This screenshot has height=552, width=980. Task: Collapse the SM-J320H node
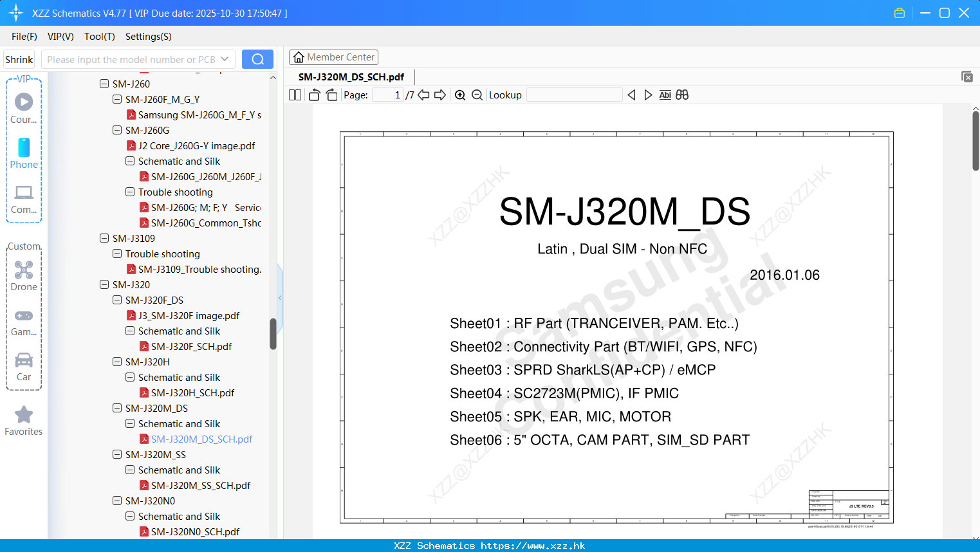coord(117,362)
